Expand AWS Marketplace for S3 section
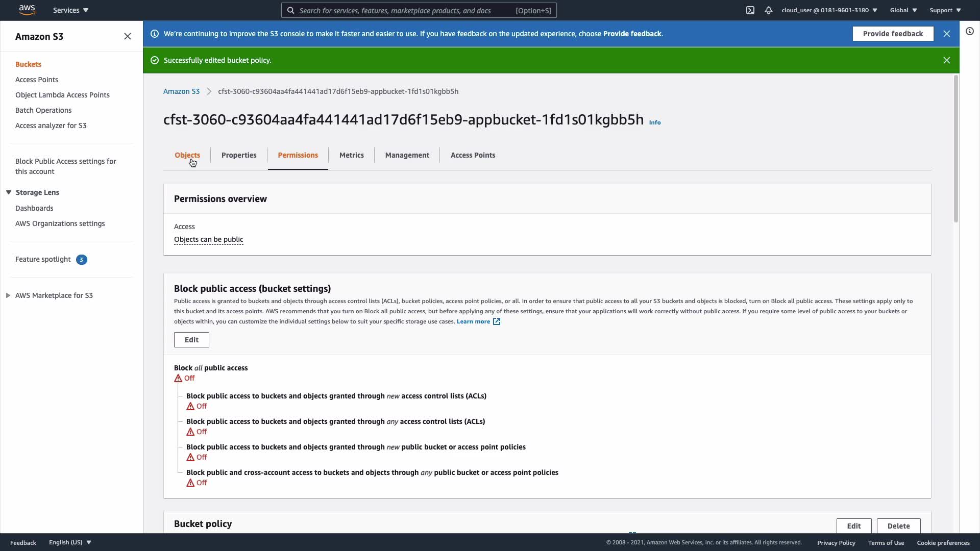 click(x=8, y=295)
